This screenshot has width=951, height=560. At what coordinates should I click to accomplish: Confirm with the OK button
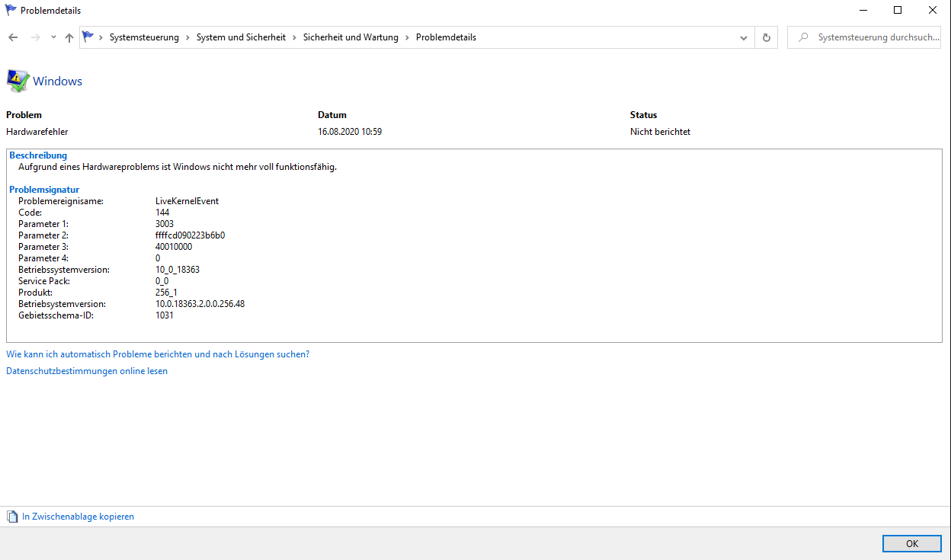[912, 543]
